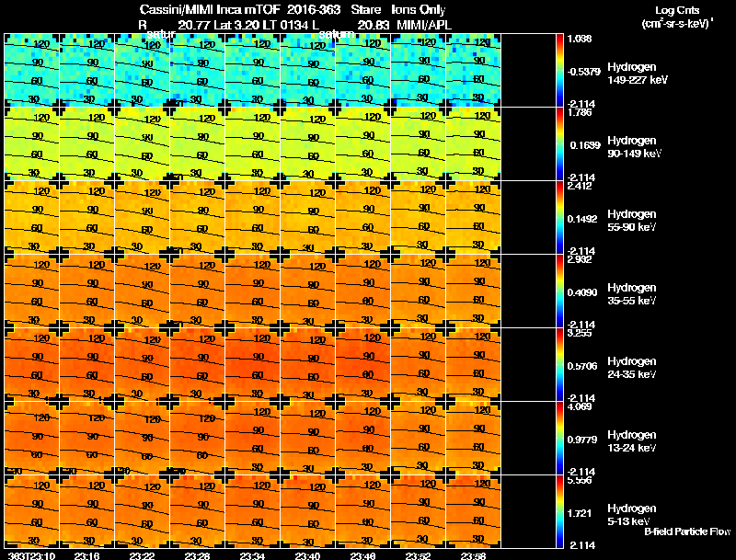Click the colorbar maximum value '4.069'
This screenshot has height=560, width=736.
coord(580,407)
